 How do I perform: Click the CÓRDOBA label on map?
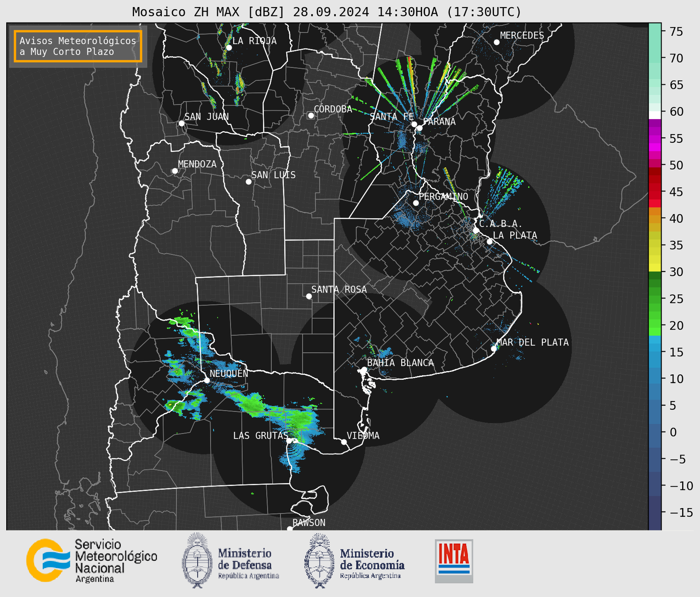click(x=333, y=109)
